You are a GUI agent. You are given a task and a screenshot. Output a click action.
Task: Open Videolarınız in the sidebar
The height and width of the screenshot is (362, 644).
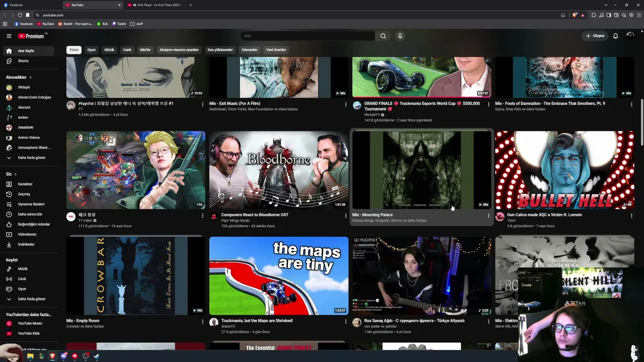point(29,234)
